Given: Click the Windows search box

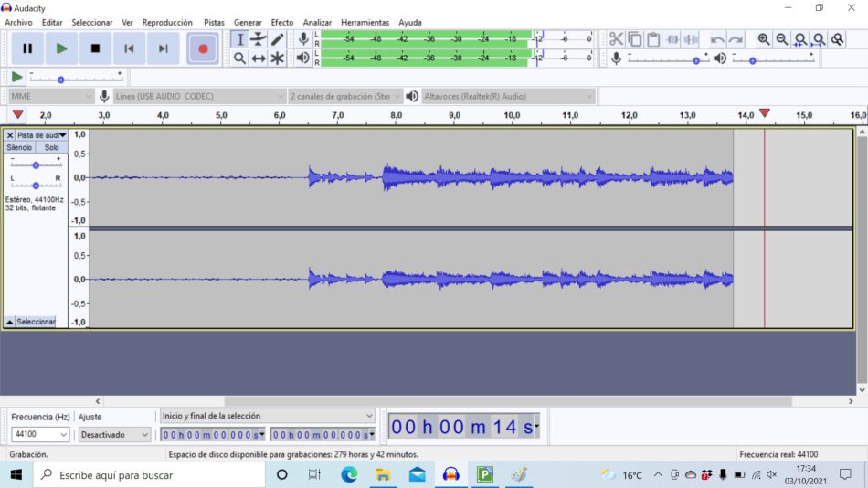Looking at the screenshot, I should [x=150, y=474].
